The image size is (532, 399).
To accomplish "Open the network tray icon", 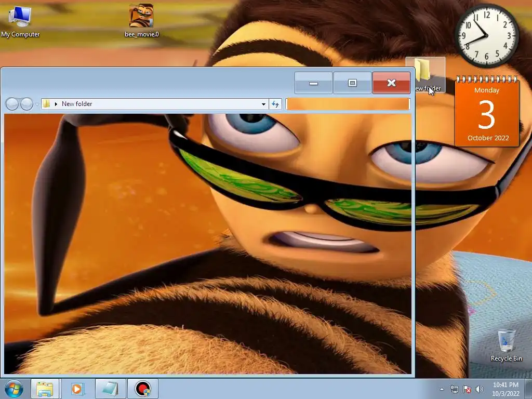I will point(454,390).
